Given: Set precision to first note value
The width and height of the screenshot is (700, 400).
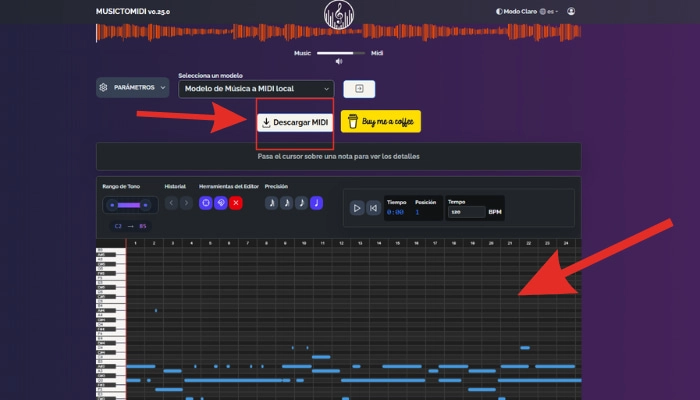Looking at the screenshot, I should 271,203.
